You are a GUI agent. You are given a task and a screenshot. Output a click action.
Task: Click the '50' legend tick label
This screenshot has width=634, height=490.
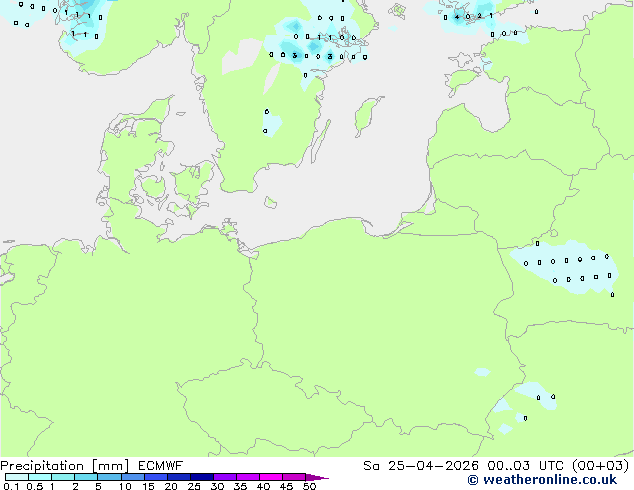[309, 486]
